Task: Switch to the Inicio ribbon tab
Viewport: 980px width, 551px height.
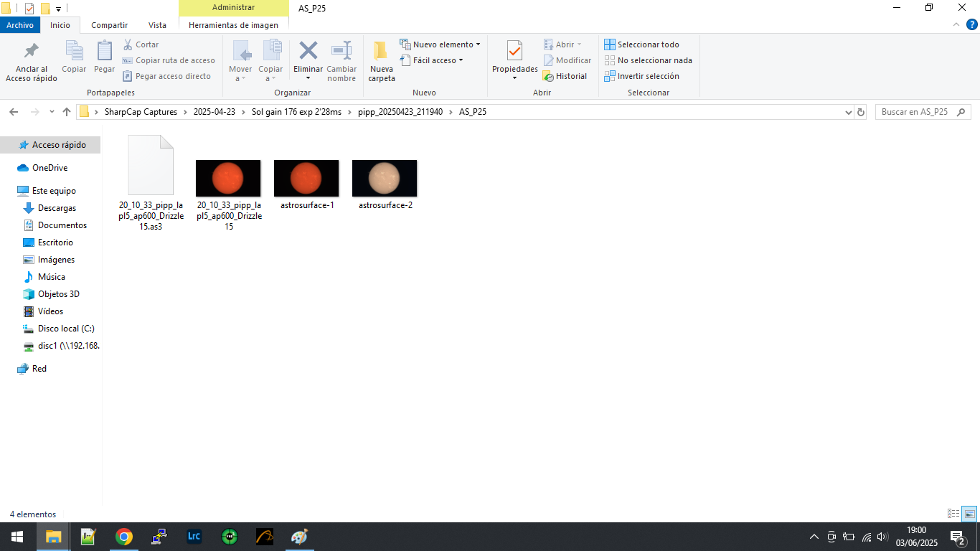Action: click(x=60, y=24)
